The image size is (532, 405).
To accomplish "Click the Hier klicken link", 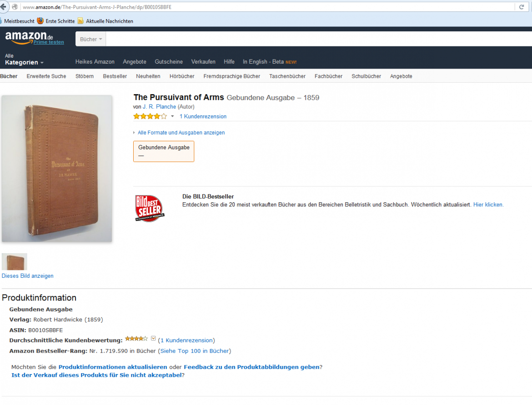I will pos(488,205).
